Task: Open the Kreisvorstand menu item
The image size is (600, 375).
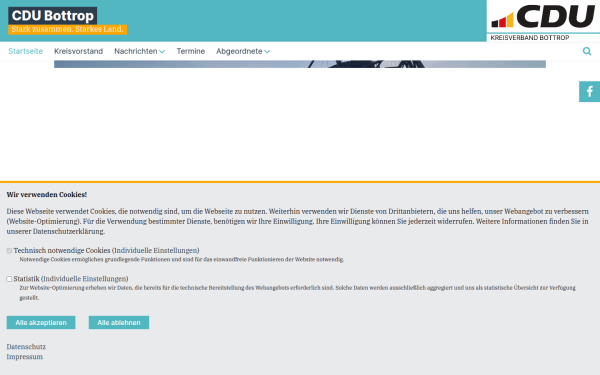Action: [x=78, y=51]
